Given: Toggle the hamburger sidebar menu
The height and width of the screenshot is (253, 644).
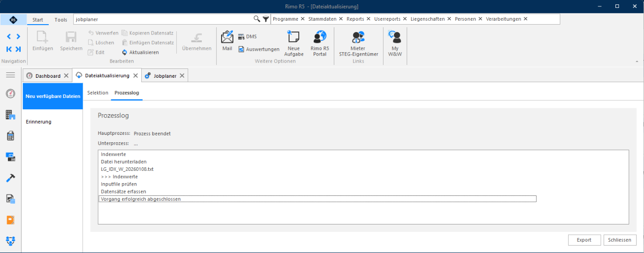Looking at the screenshot, I should [x=10, y=75].
